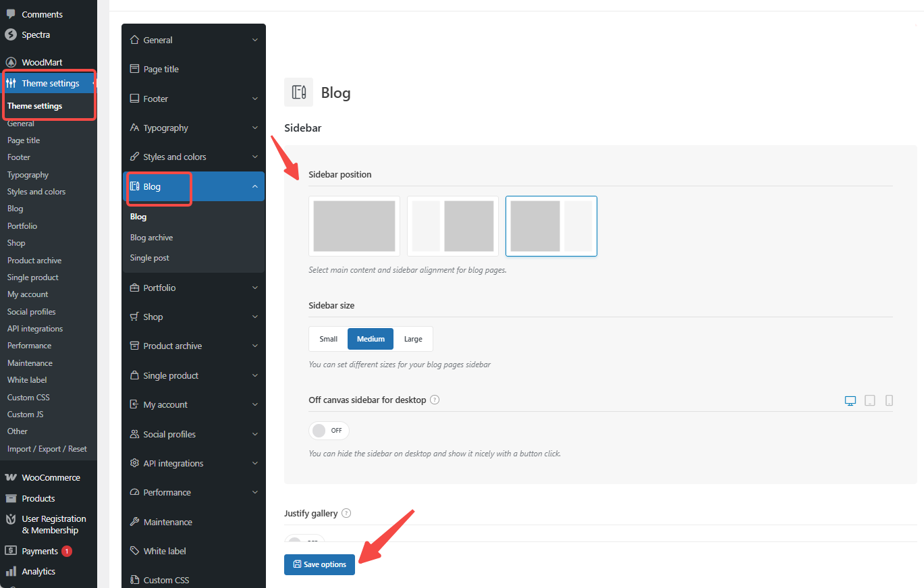This screenshot has width=924, height=588.
Task: Select the left sidebar position layout
Action: click(x=452, y=226)
